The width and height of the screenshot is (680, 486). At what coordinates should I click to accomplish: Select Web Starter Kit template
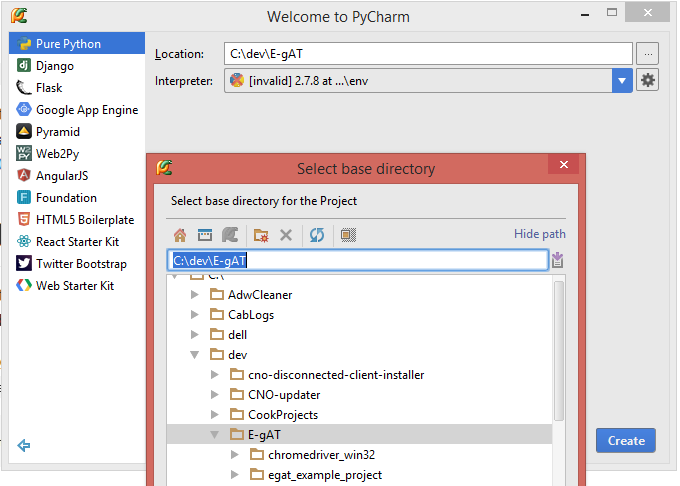pos(77,286)
